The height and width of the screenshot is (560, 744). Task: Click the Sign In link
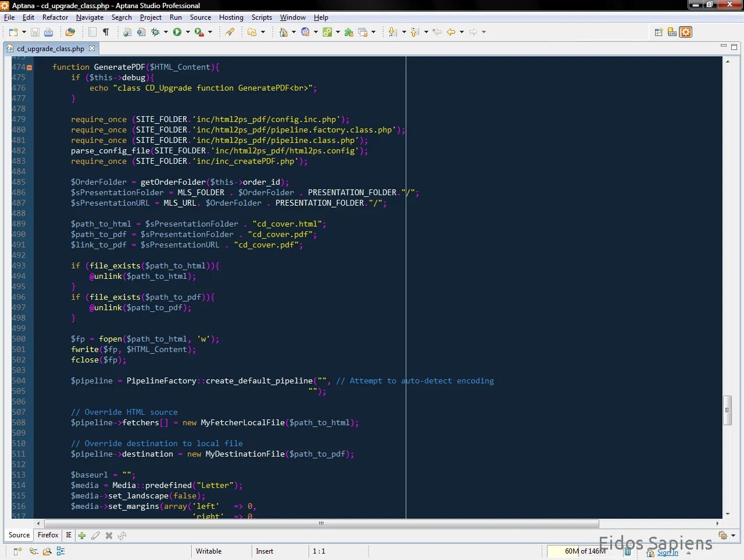pos(667,552)
